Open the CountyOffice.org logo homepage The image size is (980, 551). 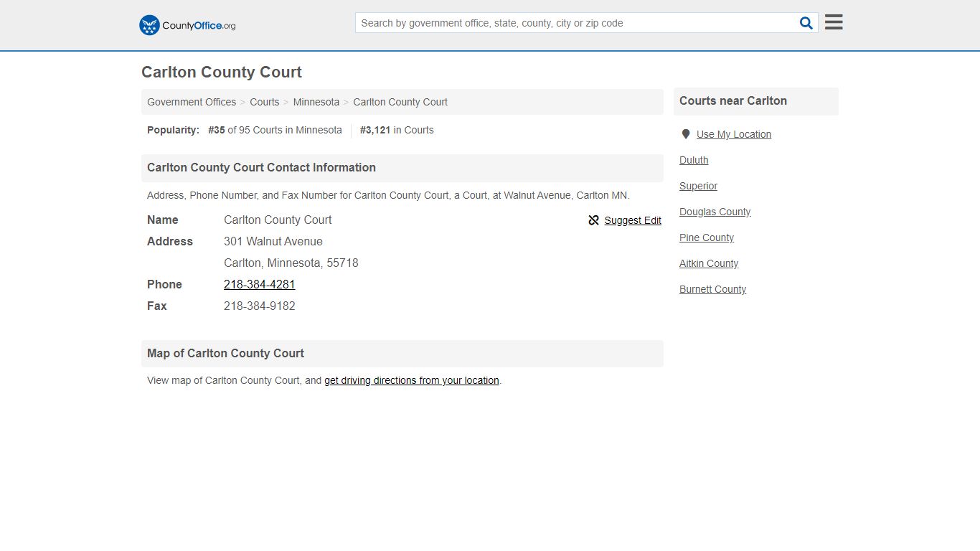tap(187, 25)
